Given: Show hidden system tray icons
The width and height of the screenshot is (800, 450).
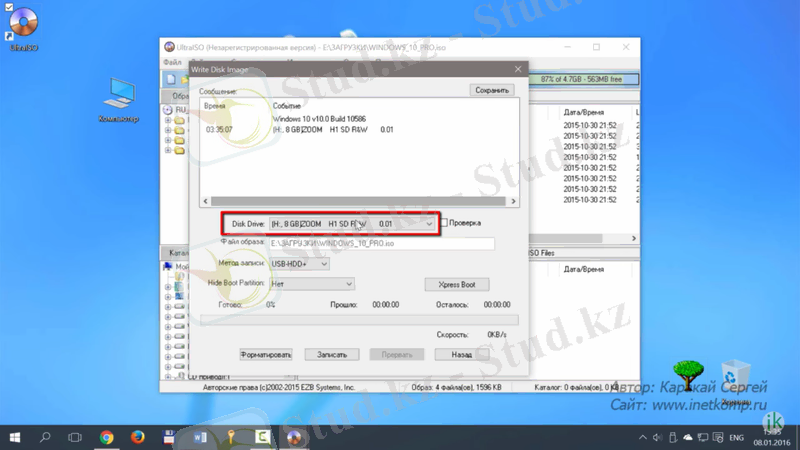Looking at the screenshot, I should point(642,437).
